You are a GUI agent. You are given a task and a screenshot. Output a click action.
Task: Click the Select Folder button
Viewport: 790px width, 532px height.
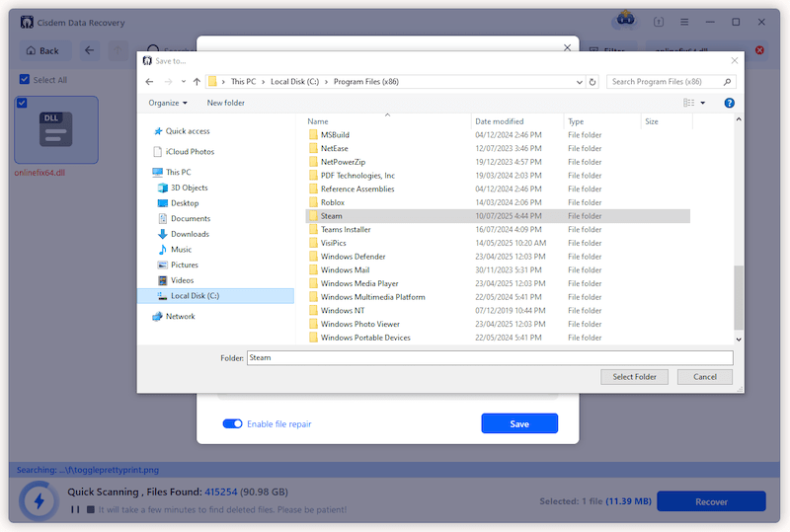tap(634, 377)
